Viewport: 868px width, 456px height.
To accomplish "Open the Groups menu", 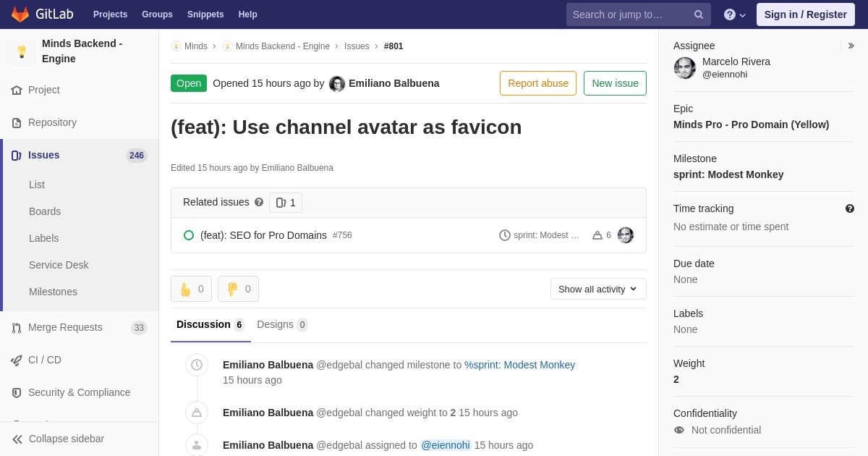I will coord(157,14).
